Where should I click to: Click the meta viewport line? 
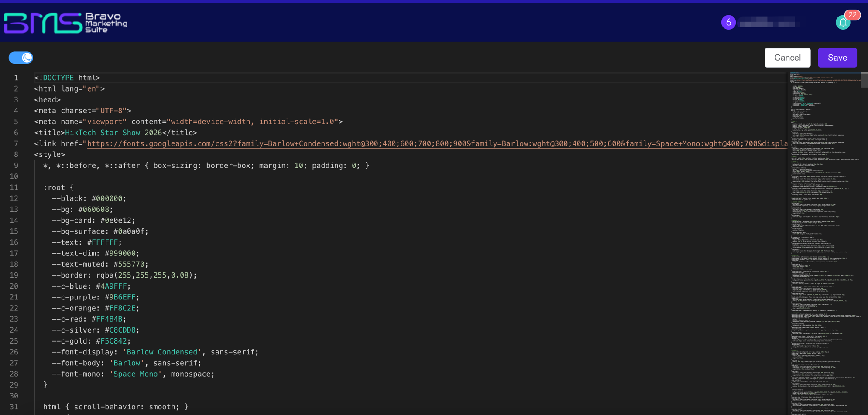[x=189, y=122]
